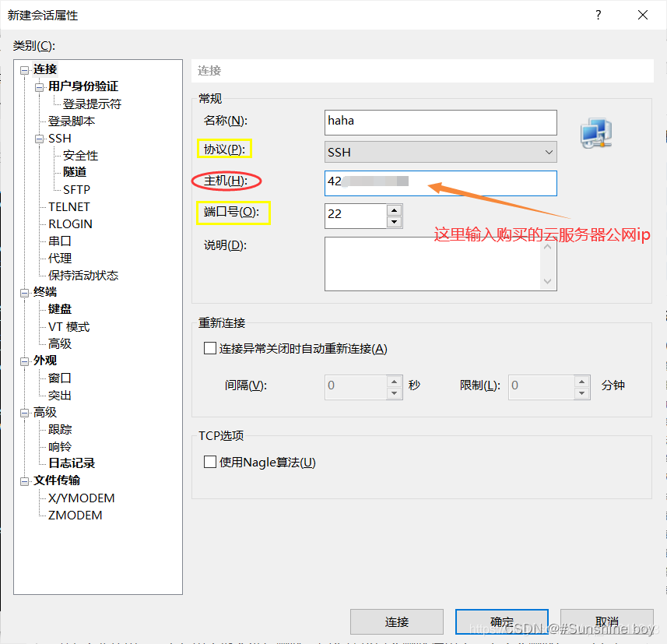Select 高级 under 终端
The width and height of the screenshot is (667, 644).
click(x=60, y=343)
